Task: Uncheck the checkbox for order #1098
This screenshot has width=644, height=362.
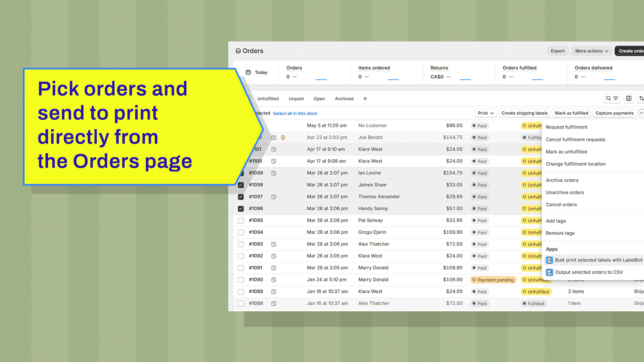Action: point(241,185)
